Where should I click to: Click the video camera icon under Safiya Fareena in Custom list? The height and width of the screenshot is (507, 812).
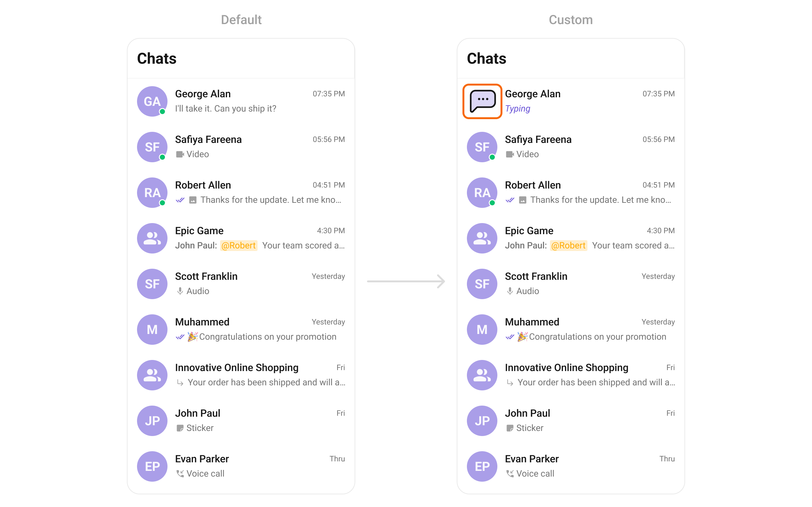pyautogui.click(x=510, y=154)
